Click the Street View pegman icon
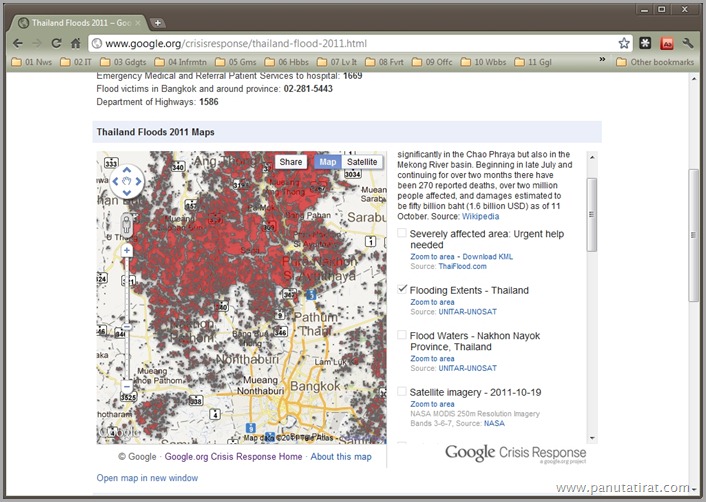Viewport: 706px width, 502px height. [127, 224]
